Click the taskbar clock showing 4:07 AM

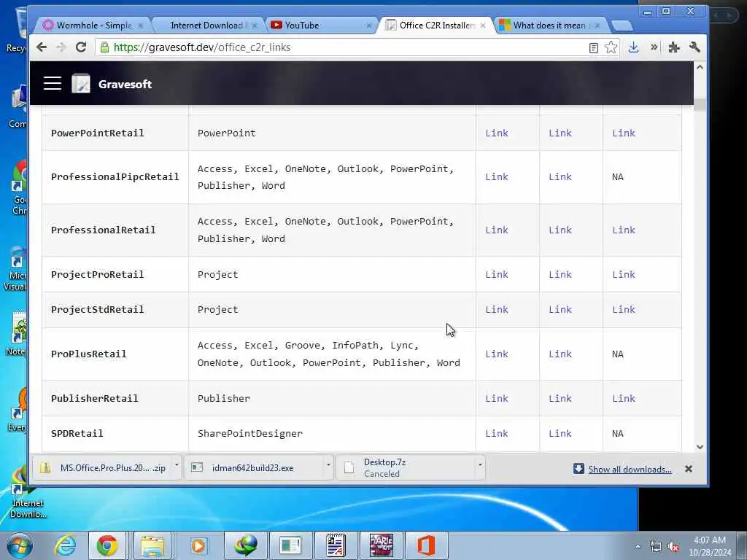[x=709, y=546]
